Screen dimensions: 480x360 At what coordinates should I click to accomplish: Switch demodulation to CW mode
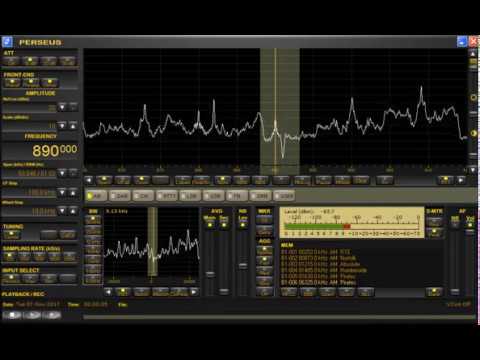143,196
